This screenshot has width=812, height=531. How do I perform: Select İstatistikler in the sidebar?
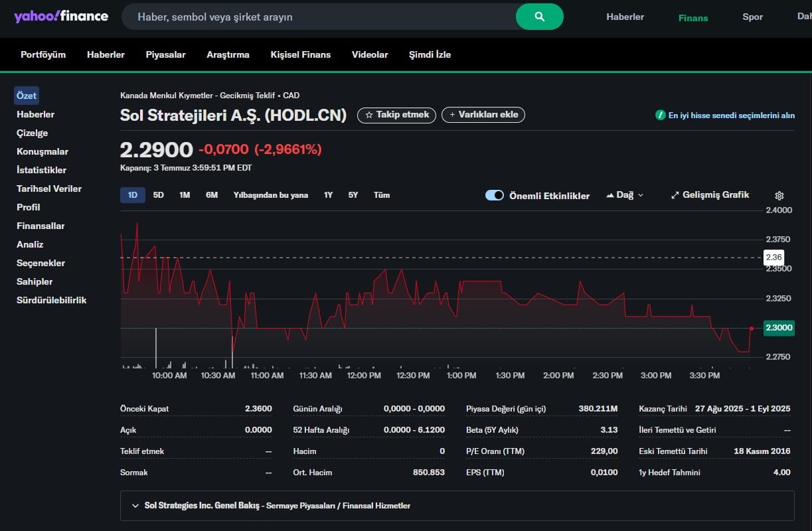pyautogui.click(x=41, y=170)
